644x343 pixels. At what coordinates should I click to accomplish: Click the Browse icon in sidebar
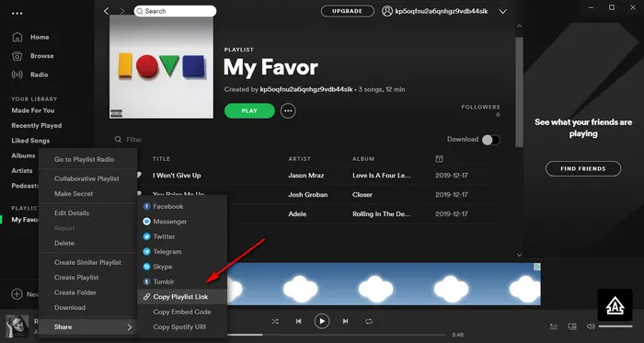point(17,56)
